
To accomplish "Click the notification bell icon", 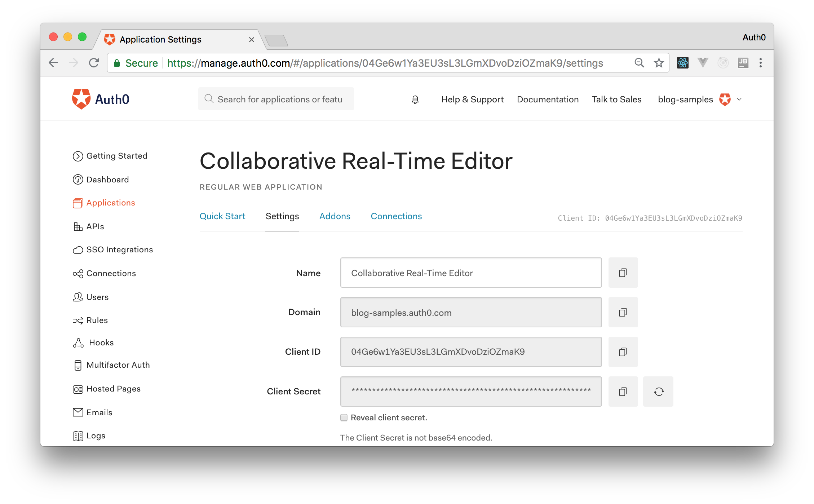I will pos(415,100).
